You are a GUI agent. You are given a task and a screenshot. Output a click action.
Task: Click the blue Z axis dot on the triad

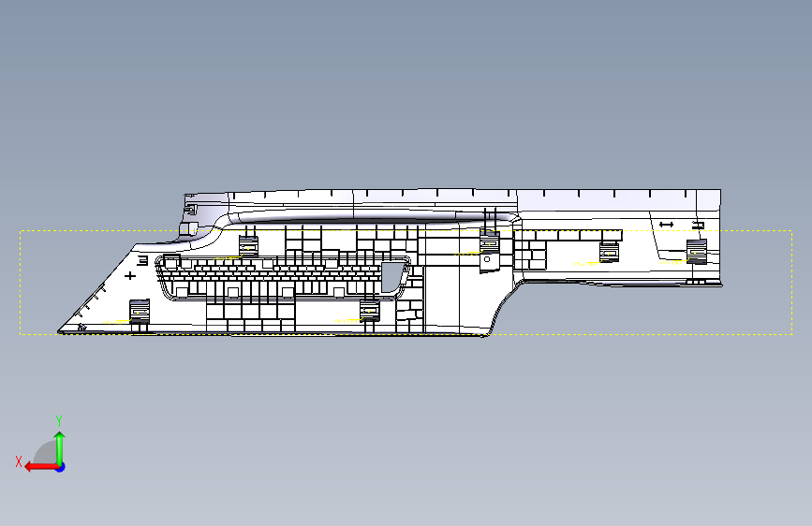(x=61, y=467)
